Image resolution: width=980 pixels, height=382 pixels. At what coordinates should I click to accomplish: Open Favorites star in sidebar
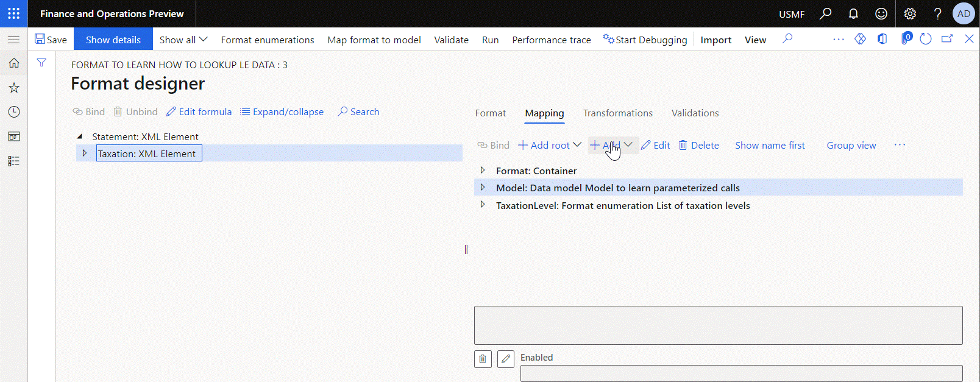click(x=13, y=88)
